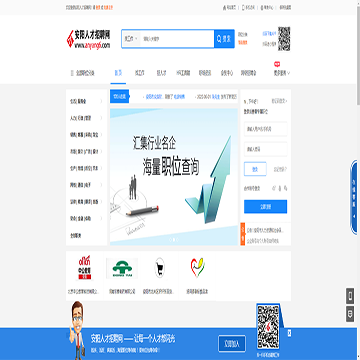Expand the 财会 | 金融 | 保险 category row

[x=87, y=218]
